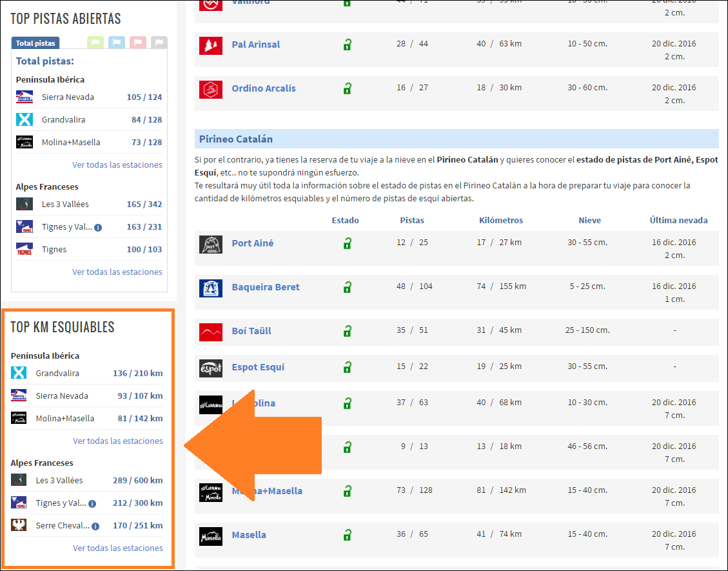Image resolution: width=728 pixels, height=571 pixels.
Task: Click the open padlock status for Espot Esquí
Action: pyautogui.click(x=348, y=367)
